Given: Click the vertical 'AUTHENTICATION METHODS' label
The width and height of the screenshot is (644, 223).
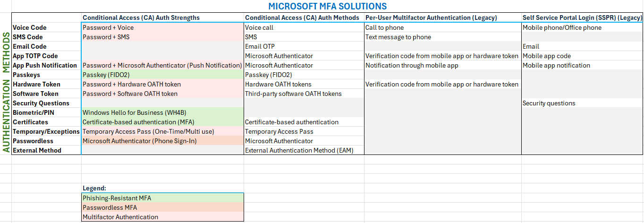Looking at the screenshot, I should click(6, 92).
